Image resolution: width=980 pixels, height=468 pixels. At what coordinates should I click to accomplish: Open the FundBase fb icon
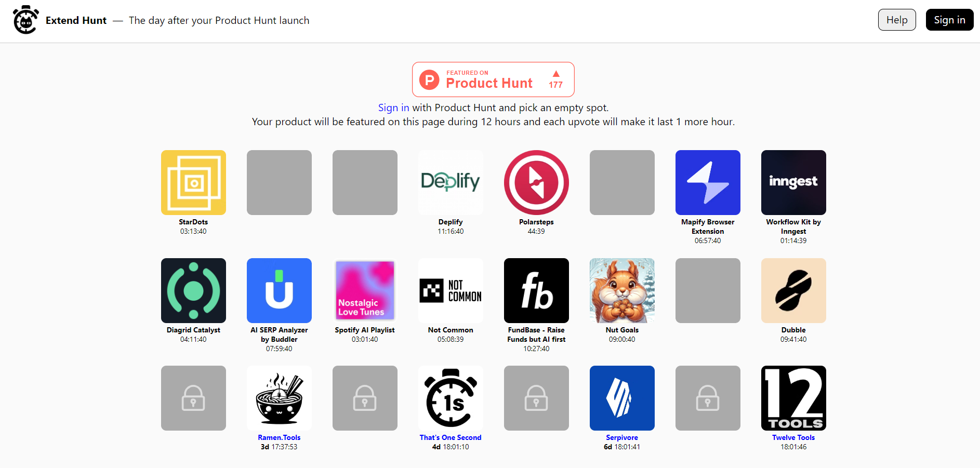point(536,290)
